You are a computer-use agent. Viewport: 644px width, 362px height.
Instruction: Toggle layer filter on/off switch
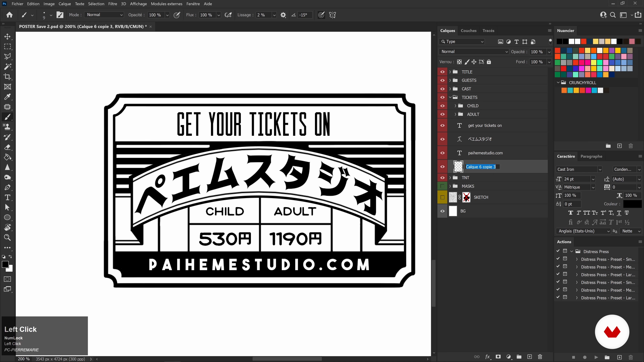coord(550,42)
